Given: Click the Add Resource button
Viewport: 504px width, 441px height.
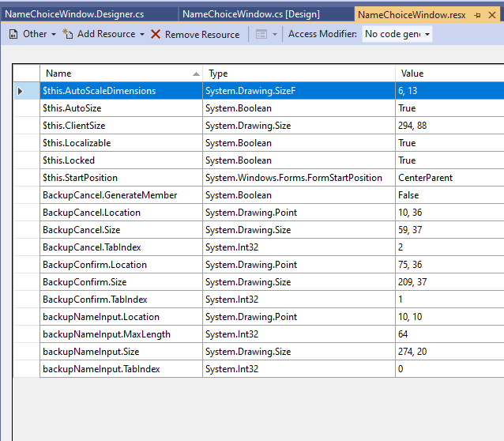Looking at the screenshot, I should coord(100,34).
